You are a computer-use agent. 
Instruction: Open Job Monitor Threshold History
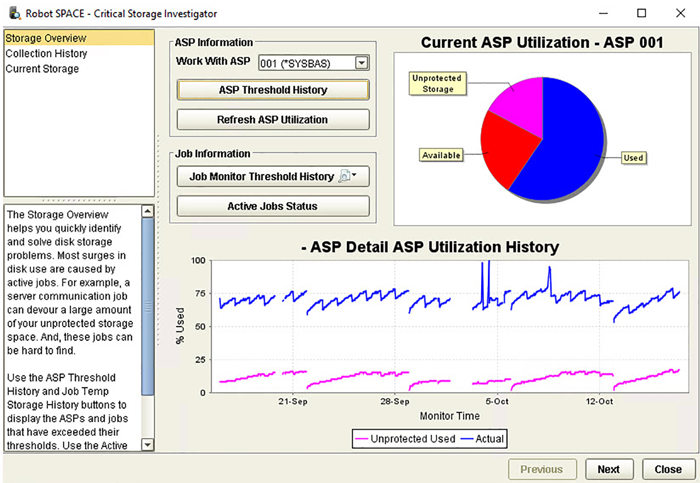tap(273, 176)
